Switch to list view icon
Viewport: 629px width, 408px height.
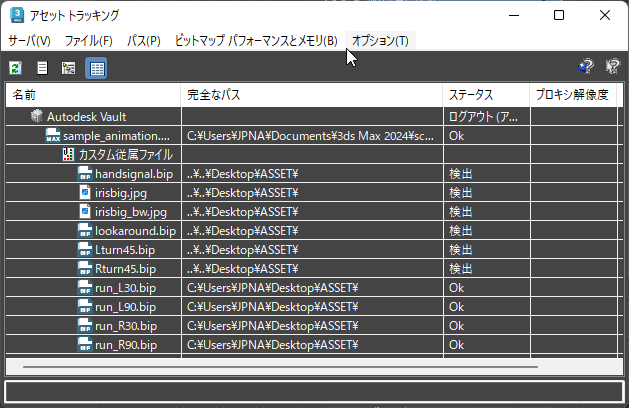[42, 68]
